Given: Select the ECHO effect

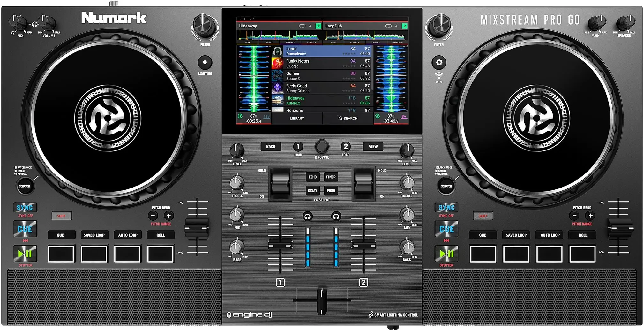Looking at the screenshot, I should click(312, 177).
